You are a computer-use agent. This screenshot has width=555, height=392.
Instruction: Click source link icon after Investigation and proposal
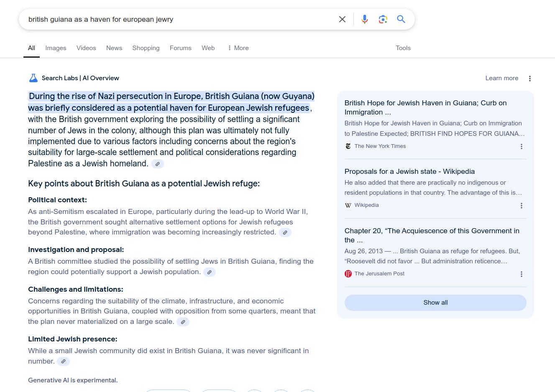pyautogui.click(x=210, y=272)
